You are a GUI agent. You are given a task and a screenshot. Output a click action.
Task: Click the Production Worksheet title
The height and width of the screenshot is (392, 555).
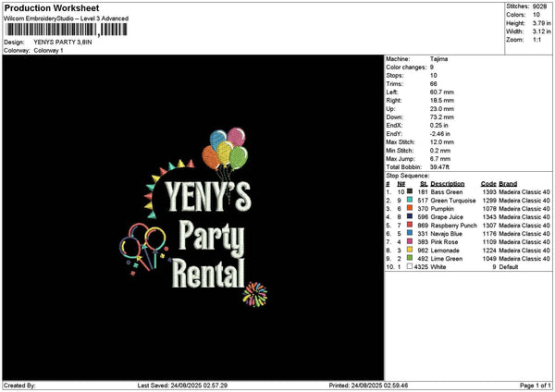point(52,7)
